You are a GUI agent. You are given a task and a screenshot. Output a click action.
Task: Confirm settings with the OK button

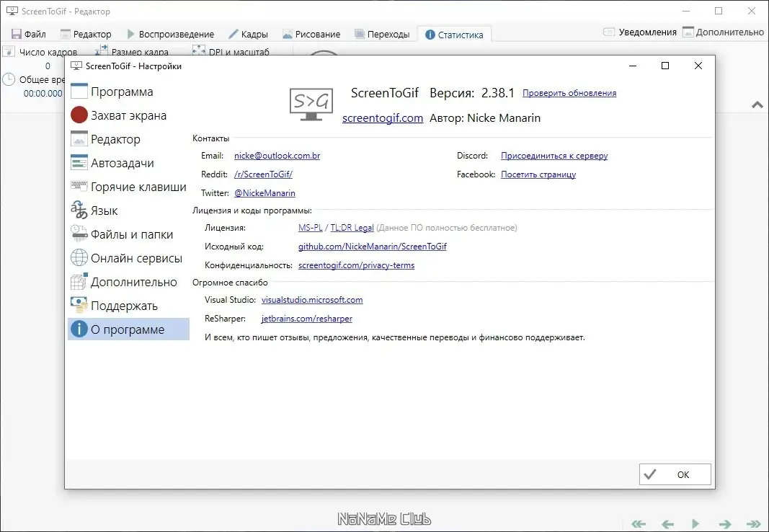(675, 474)
